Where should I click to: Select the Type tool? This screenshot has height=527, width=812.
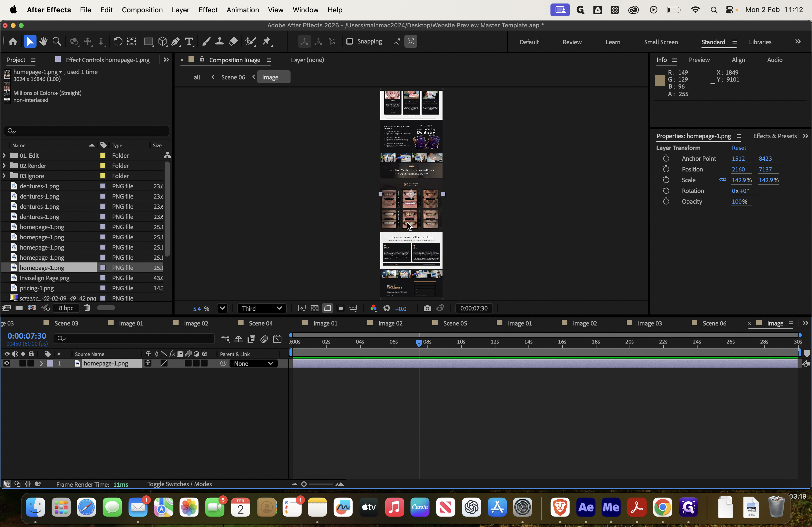189,42
